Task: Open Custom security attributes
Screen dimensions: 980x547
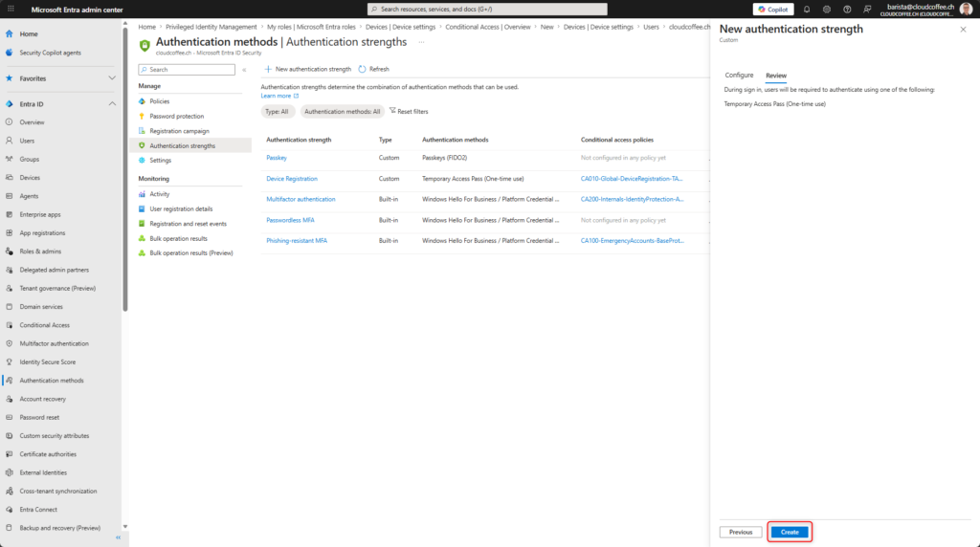Action: point(55,436)
